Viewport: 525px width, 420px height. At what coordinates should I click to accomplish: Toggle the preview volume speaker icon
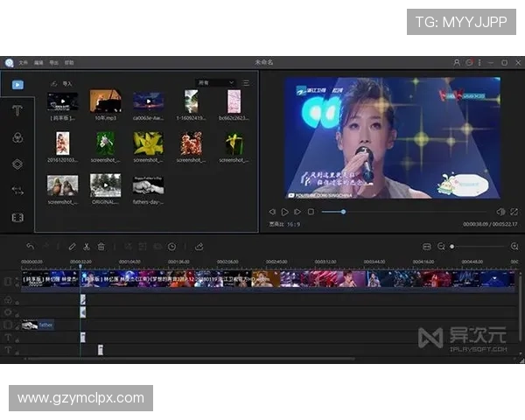(500, 212)
